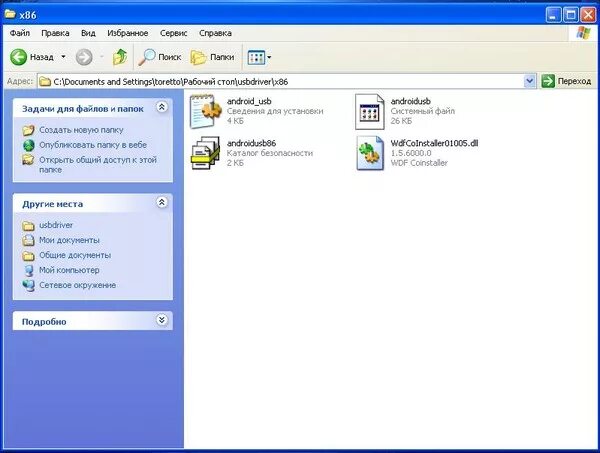Go up one folder level icon
Screen dimensions: 600x453
[120, 57]
